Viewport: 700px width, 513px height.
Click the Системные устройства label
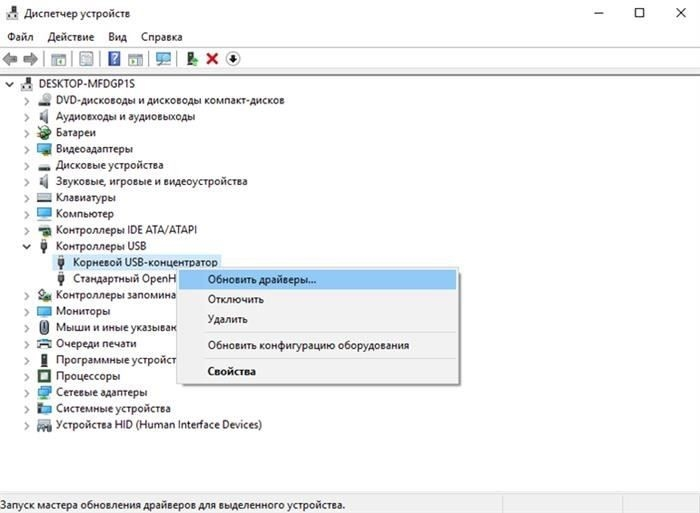point(113,409)
